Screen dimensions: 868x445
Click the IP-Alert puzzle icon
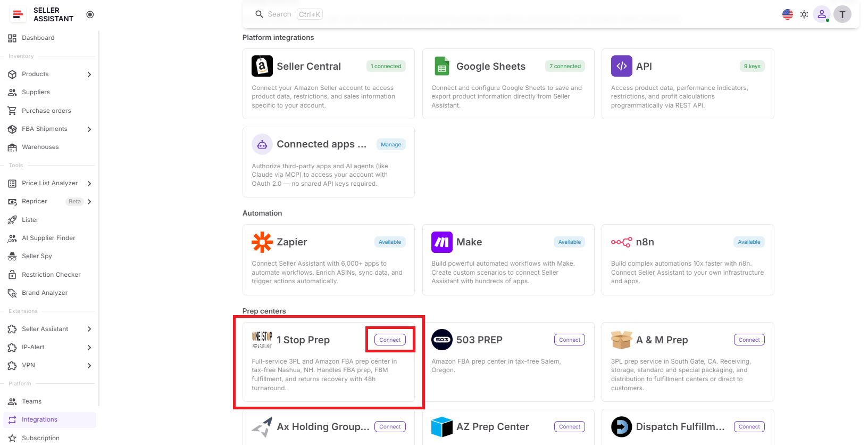point(12,348)
